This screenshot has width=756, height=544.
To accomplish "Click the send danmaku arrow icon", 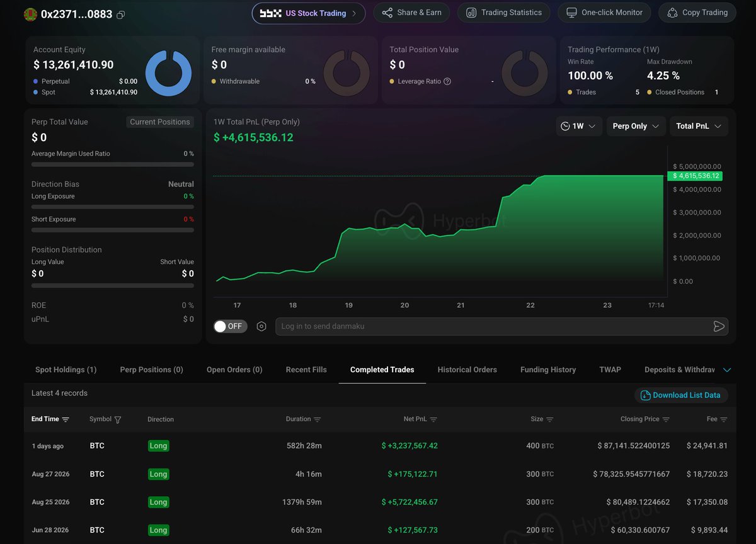I will pyautogui.click(x=719, y=326).
